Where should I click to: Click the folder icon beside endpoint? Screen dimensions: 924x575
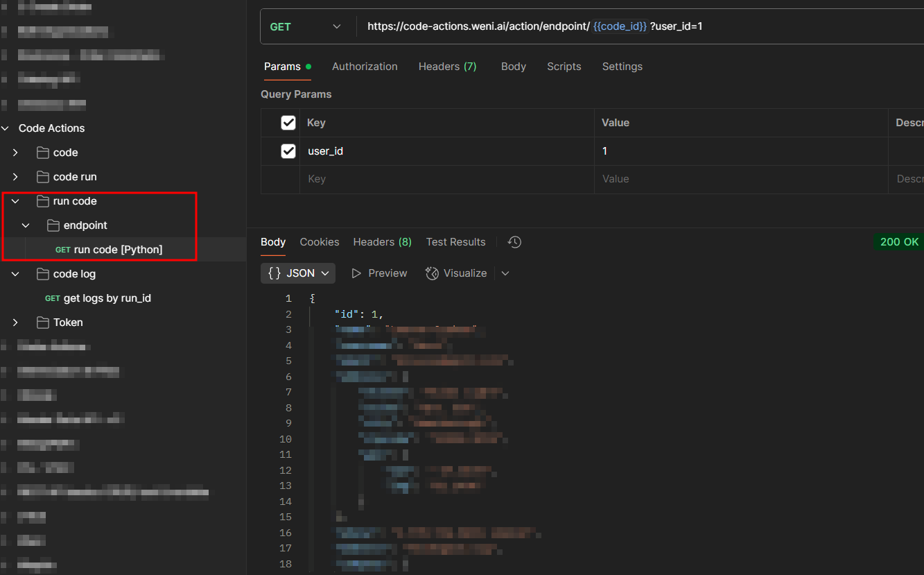point(52,225)
